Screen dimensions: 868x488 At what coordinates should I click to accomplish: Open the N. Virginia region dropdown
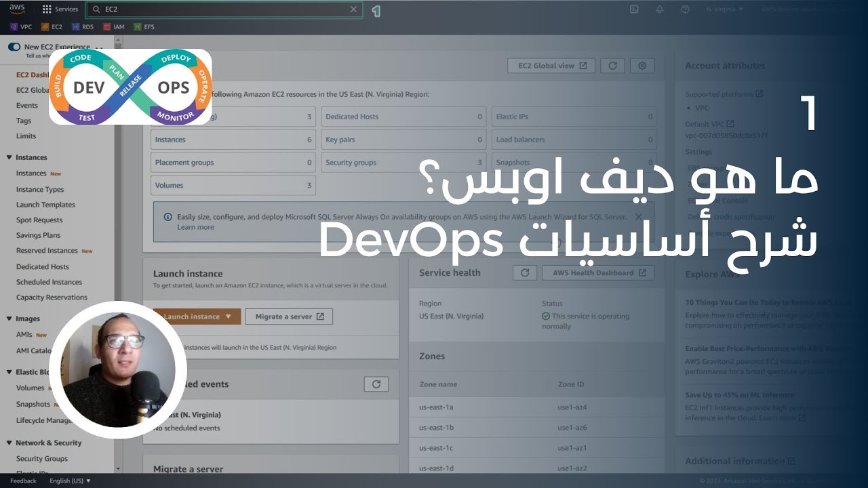(724, 9)
